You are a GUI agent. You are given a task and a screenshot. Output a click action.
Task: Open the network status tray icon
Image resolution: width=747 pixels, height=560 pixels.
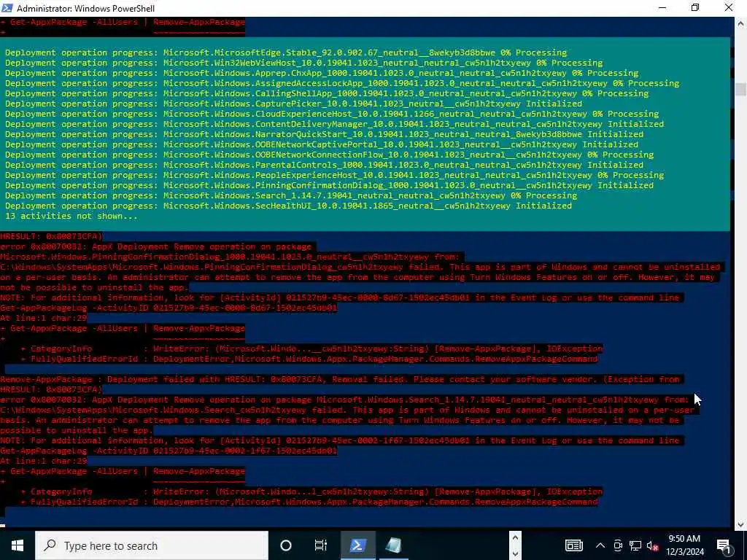tap(635, 545)
